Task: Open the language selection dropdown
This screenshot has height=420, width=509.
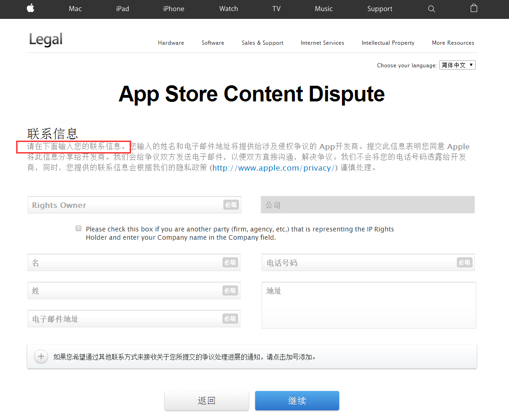Action: tap(457, 65)
